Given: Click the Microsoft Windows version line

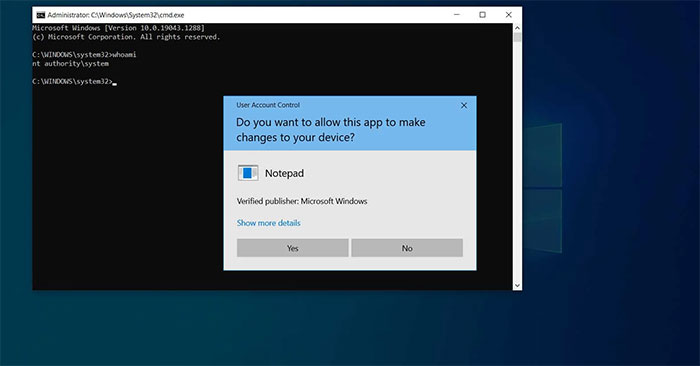Looking at the screenshot, I should [118, 28].
